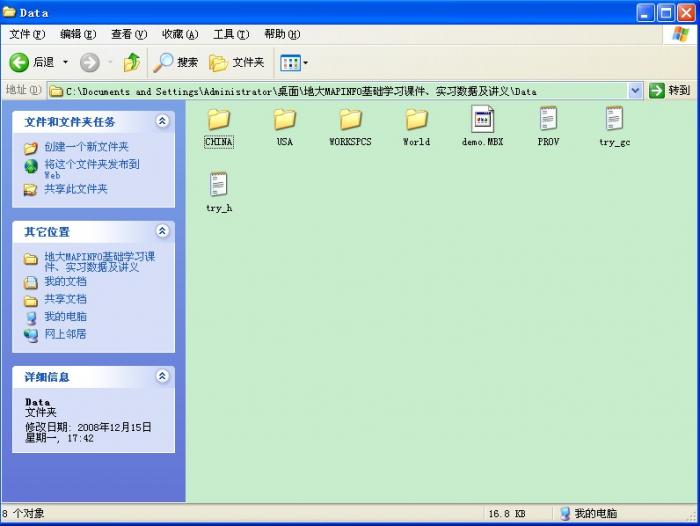Click the 创建一个新文件夹 link
700x526 pixels.
[86, 147]
